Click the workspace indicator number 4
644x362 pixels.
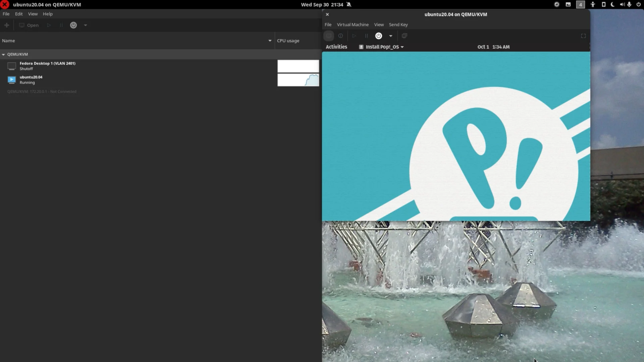(x=581, y=4)
